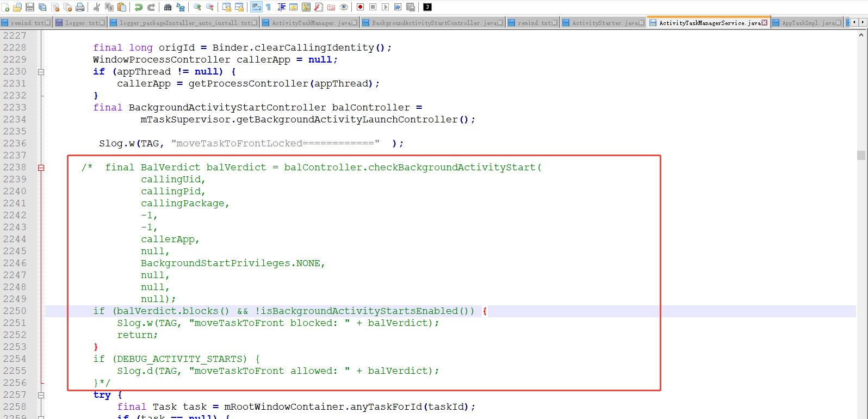The image size is (868, 419).
Task: Start macro recording red dot button
Action: 359,7
